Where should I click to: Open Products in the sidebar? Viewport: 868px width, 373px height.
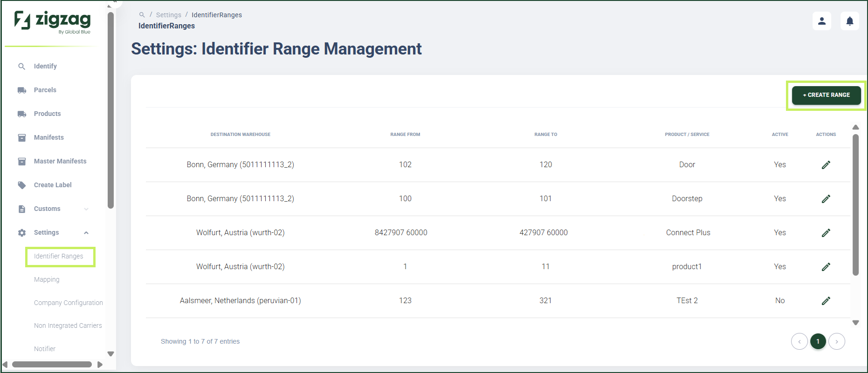point(47,114)
